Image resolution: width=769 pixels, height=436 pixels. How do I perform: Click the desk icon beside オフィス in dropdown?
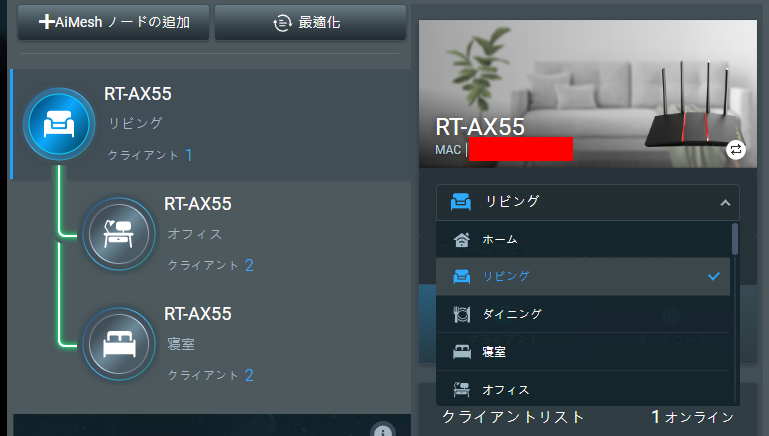click(x=461, y=390)
